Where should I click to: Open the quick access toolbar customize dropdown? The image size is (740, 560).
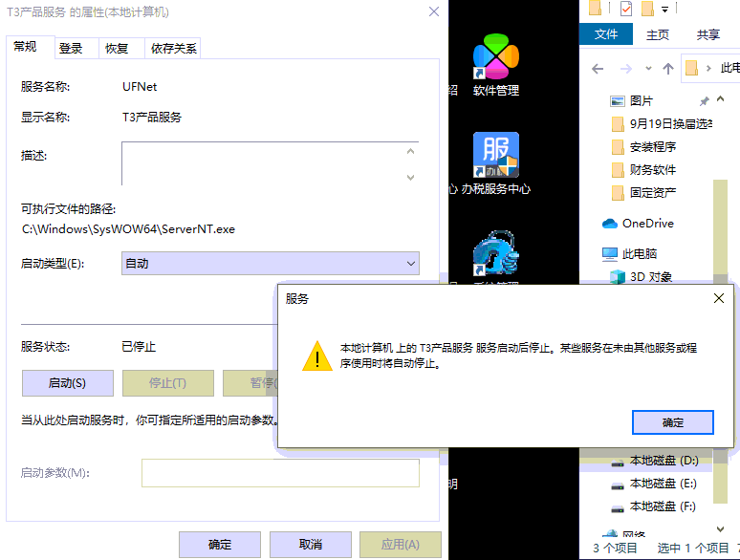tap(664, 9)
